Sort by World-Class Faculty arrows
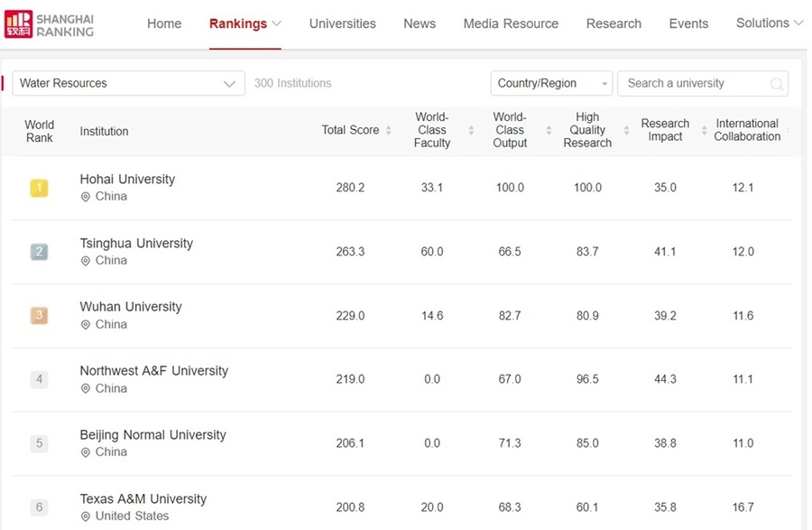The image size is (812, 530). (470, 131)
